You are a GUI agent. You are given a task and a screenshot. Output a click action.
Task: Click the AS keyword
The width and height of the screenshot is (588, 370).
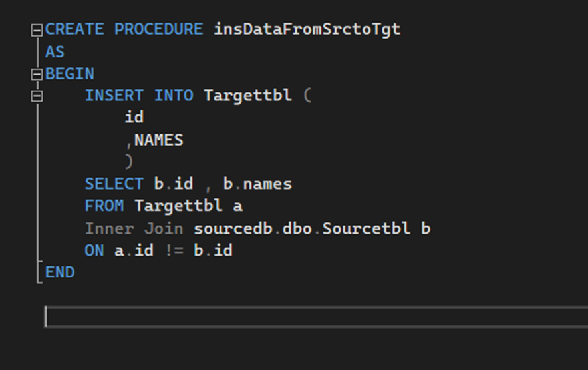pos(55,52)
